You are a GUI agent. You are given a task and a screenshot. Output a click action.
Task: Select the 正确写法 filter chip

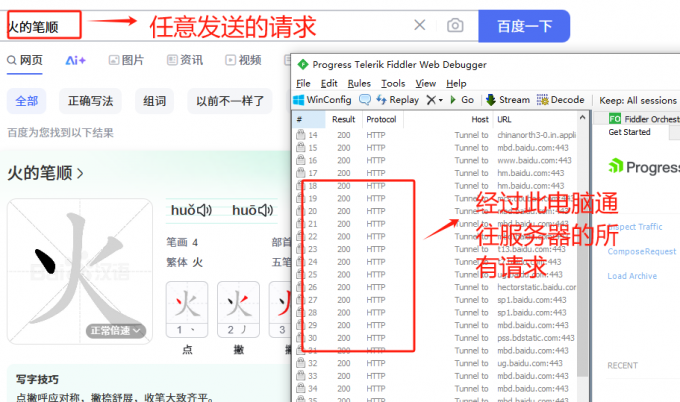[x=90, y=101]
